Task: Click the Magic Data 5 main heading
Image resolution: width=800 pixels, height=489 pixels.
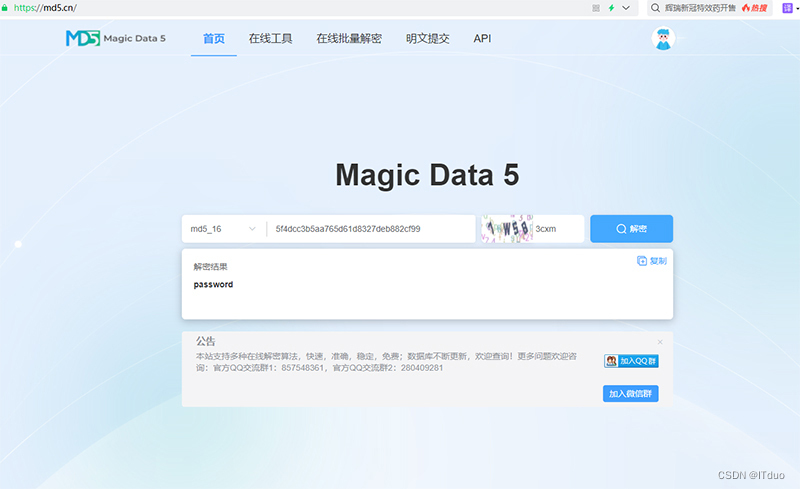Action: (x=428, y=175)
